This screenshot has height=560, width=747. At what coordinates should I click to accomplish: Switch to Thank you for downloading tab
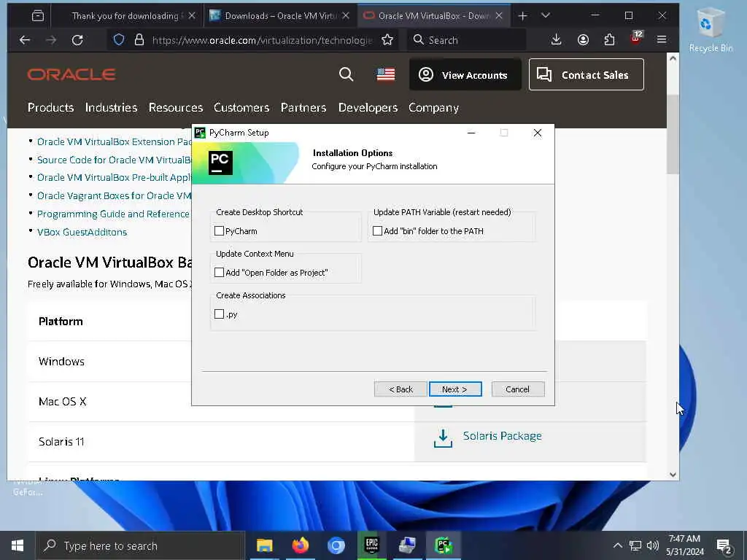pos(125,16)
